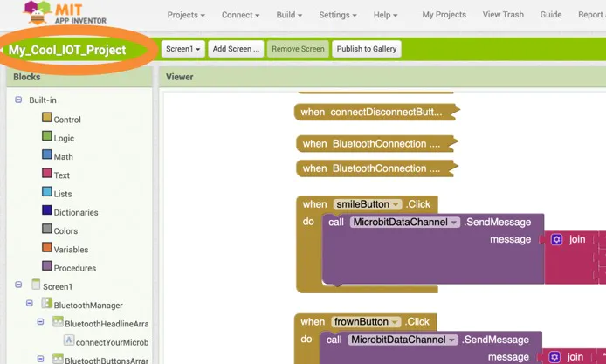Open the Build menu
This screenshot has height=364, width=606.
tap(289, 15)
